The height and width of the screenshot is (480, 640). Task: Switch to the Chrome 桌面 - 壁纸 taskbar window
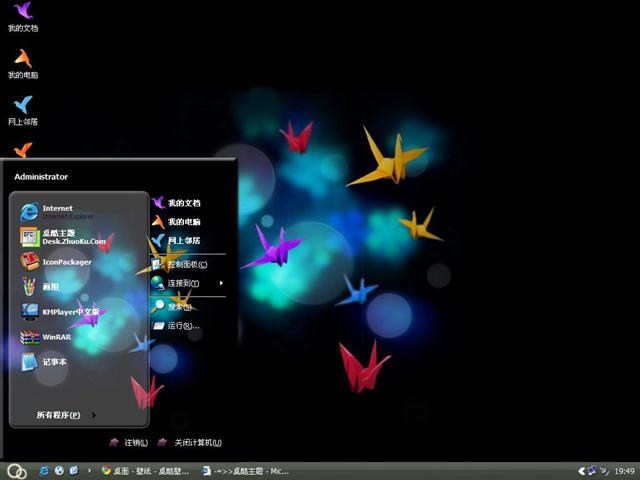coord(145,471)
